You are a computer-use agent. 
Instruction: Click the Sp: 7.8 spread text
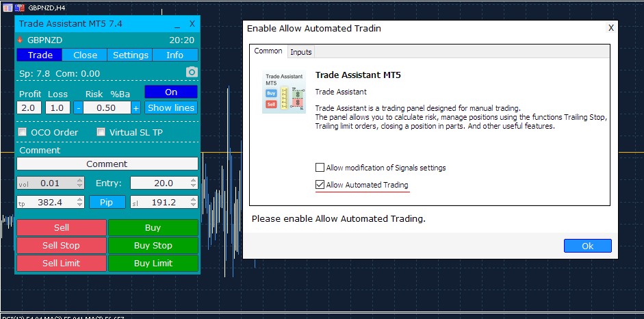click(34, 74)
